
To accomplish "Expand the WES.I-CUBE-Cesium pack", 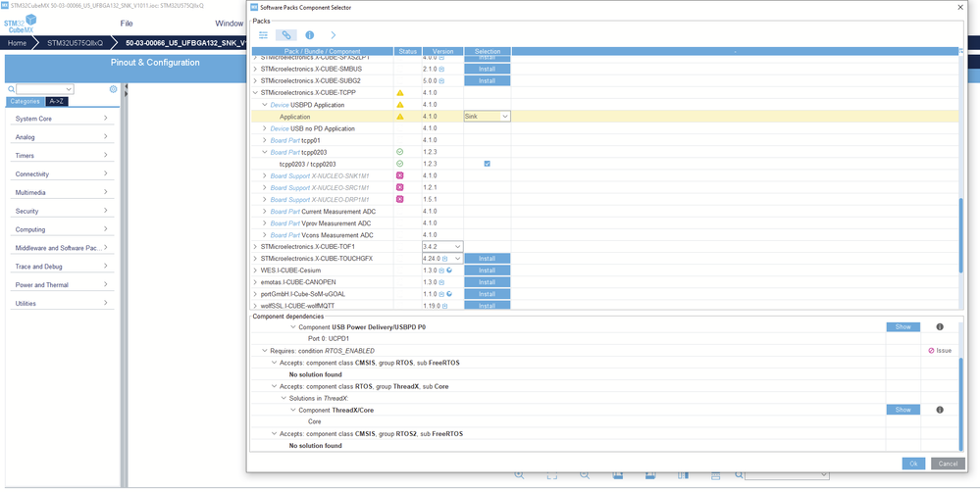I will tap(255, 271).
